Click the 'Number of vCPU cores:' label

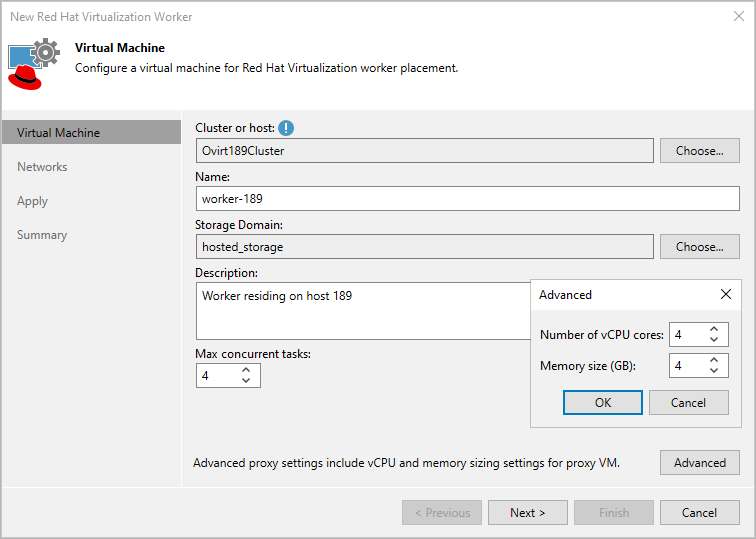pos(602,335)
